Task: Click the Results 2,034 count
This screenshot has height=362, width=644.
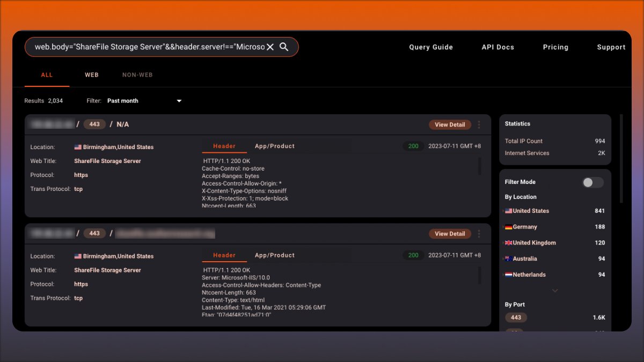Action: tap(43, 101)
